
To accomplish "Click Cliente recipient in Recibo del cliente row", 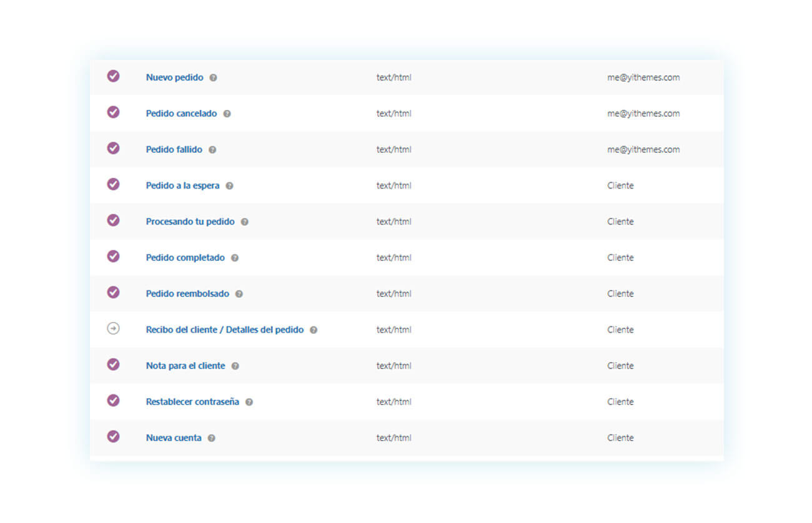I will click(x=620, y=330).
